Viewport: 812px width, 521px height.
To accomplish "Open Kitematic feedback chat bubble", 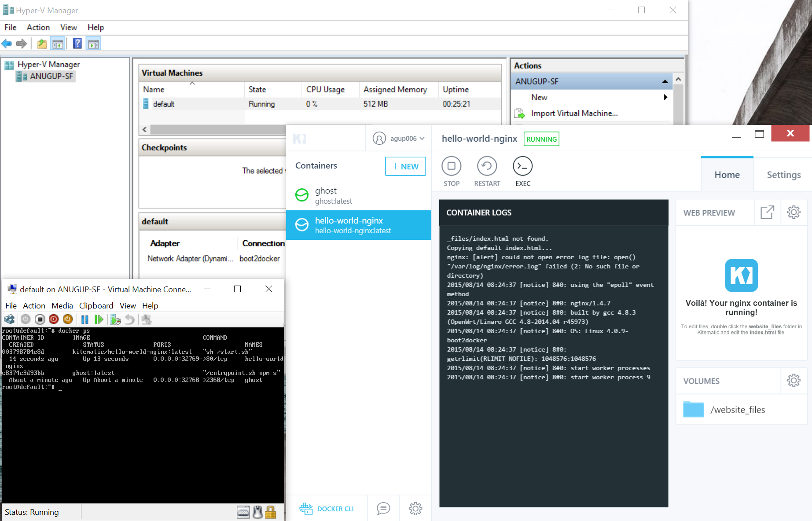I will (383, 508).
